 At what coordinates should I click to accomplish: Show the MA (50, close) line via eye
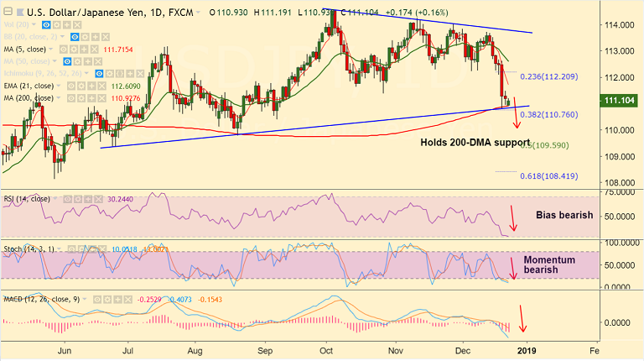(67, 61)
